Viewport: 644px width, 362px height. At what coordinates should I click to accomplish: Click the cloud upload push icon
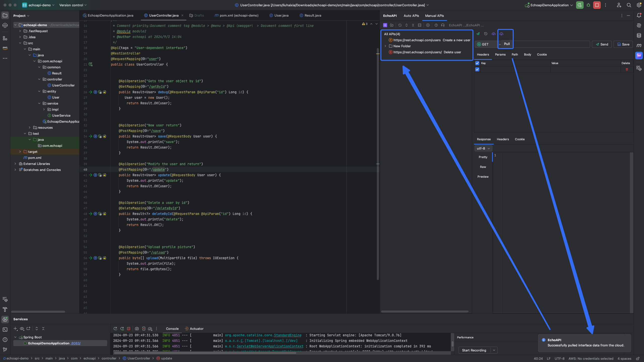pos(494,34)
